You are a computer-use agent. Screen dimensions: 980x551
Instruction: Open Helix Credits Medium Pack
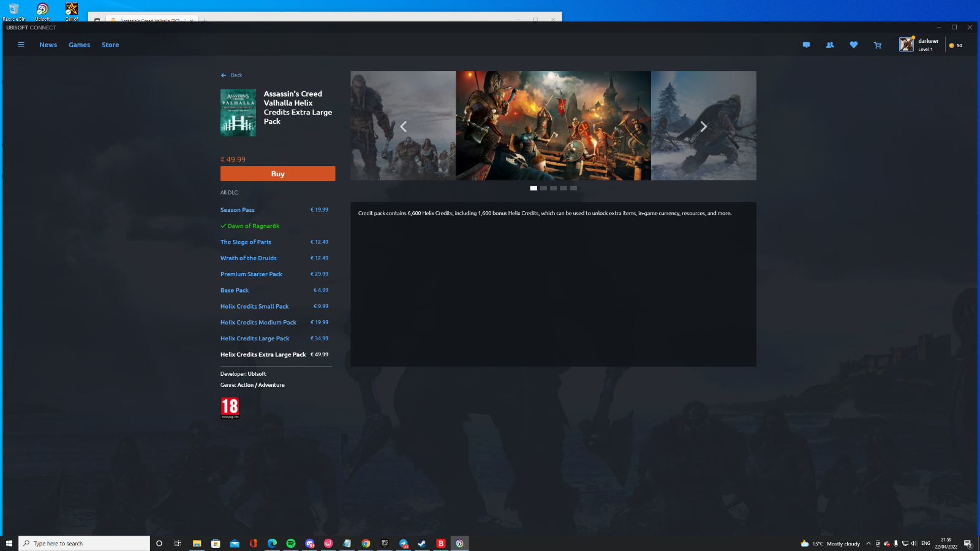point(258,323)
